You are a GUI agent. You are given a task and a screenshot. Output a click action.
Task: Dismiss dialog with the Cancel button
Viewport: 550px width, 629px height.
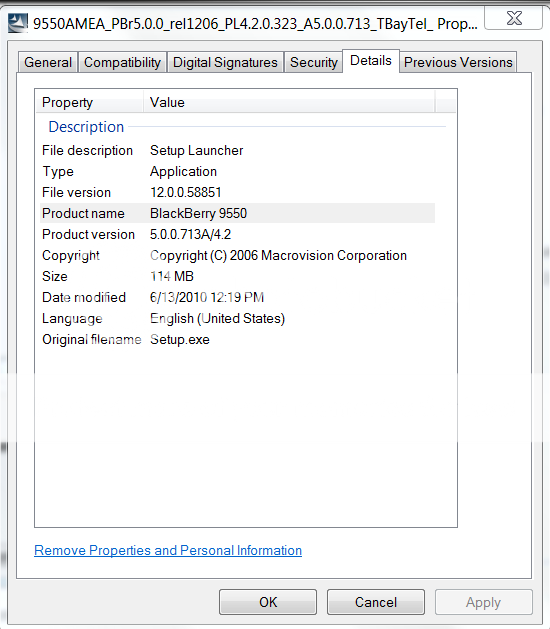click(x=375, y=602)
